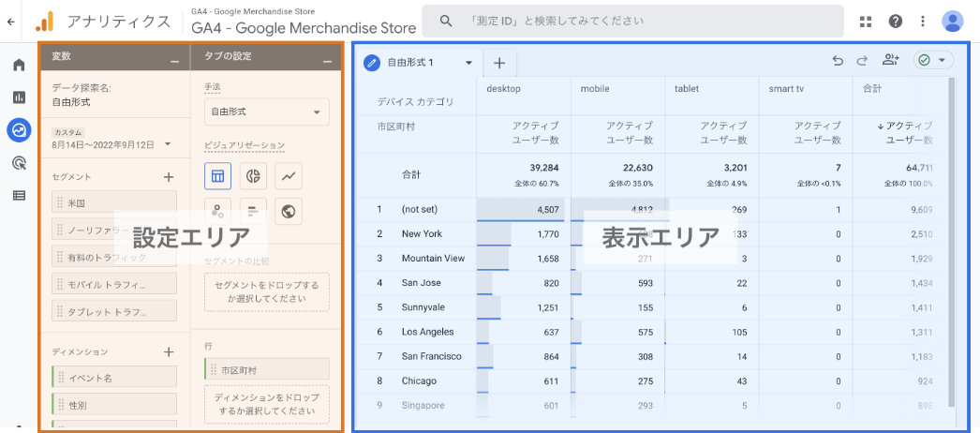This screenshot has width=980, height=433.
Task: Click the ノーリファラー segment chip
Action: click(x=114, y=230)
